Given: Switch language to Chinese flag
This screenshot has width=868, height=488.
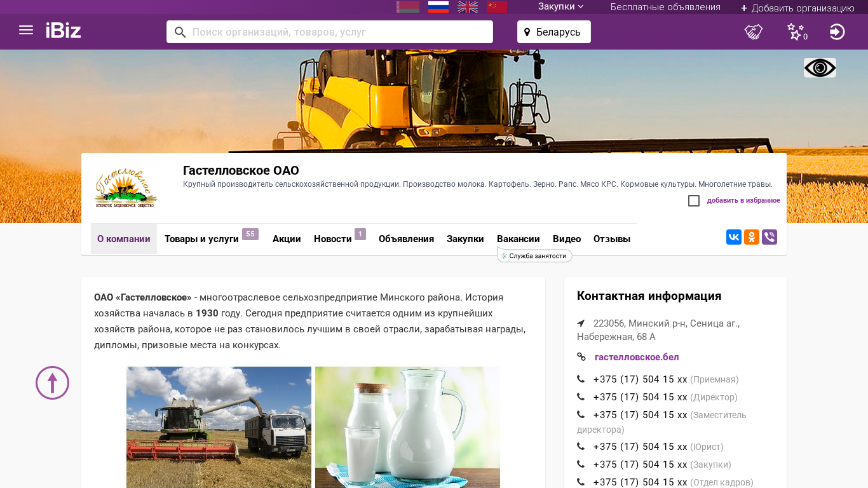Looking at the screenshot, I should [497, 7].
